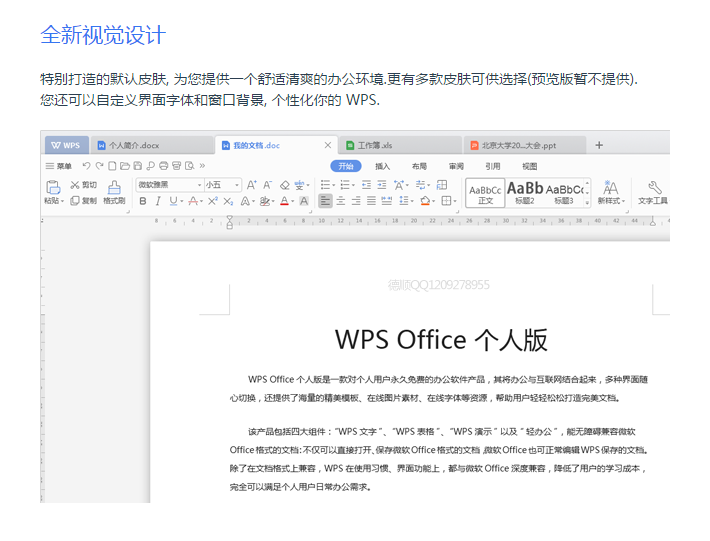The image size is (710, 541).
Task: Click the Chinese layout A icon
Action: point(399,185)
